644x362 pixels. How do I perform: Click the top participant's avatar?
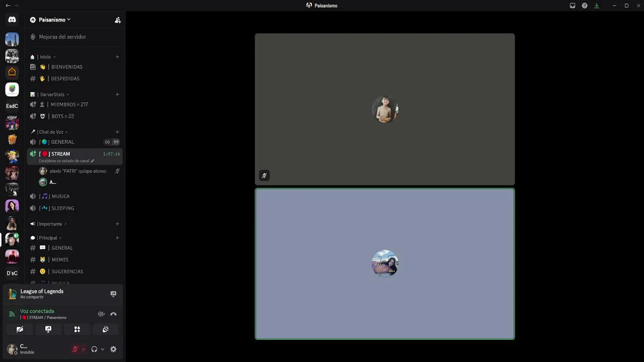click(385, 109)
